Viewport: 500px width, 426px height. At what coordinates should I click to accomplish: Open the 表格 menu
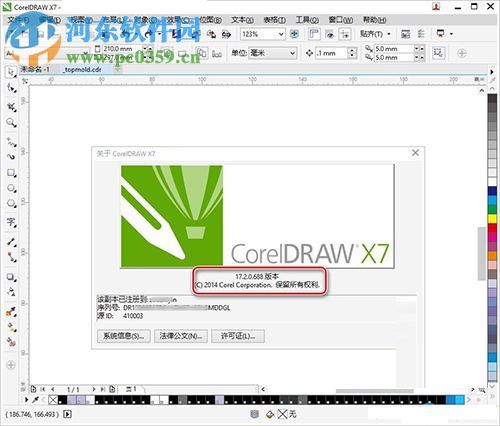point(275,20)
